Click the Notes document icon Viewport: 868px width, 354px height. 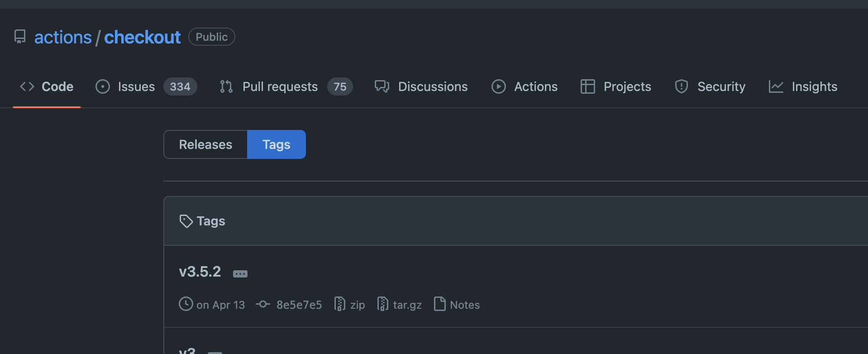coord(440,304)
